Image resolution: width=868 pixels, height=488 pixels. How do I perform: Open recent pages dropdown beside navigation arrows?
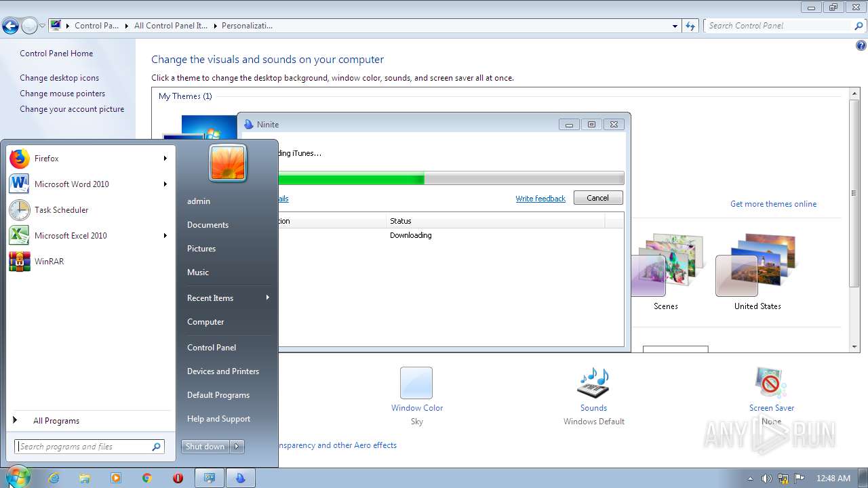click(42, 26)
